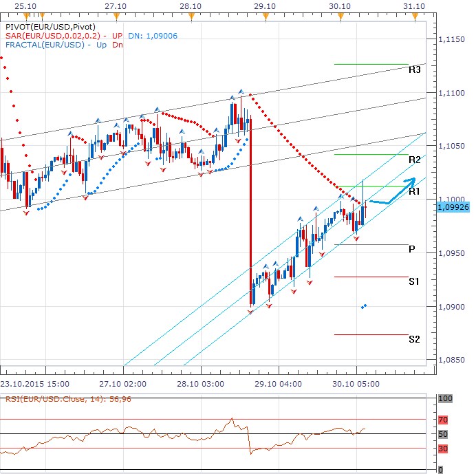Click the R3 resistance level label
Viewport: 476px width, 474px height.
(414, 69)
